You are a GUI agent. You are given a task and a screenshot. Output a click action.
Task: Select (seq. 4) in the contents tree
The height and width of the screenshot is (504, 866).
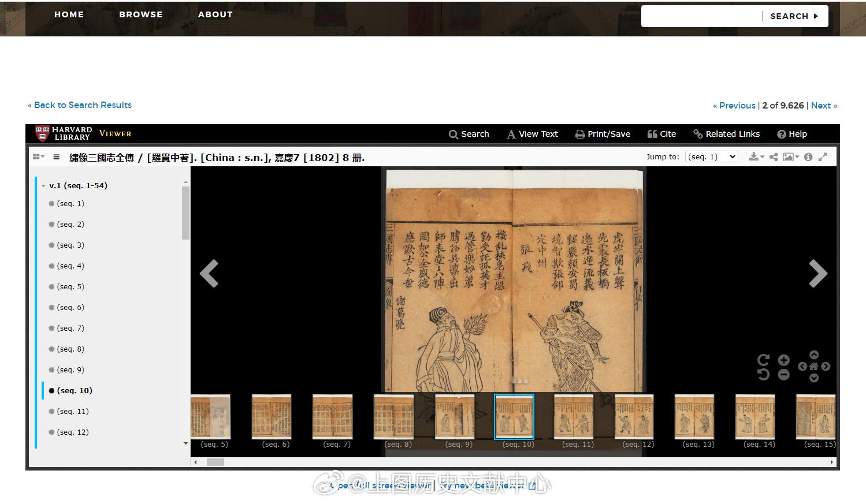coord(70,266)
